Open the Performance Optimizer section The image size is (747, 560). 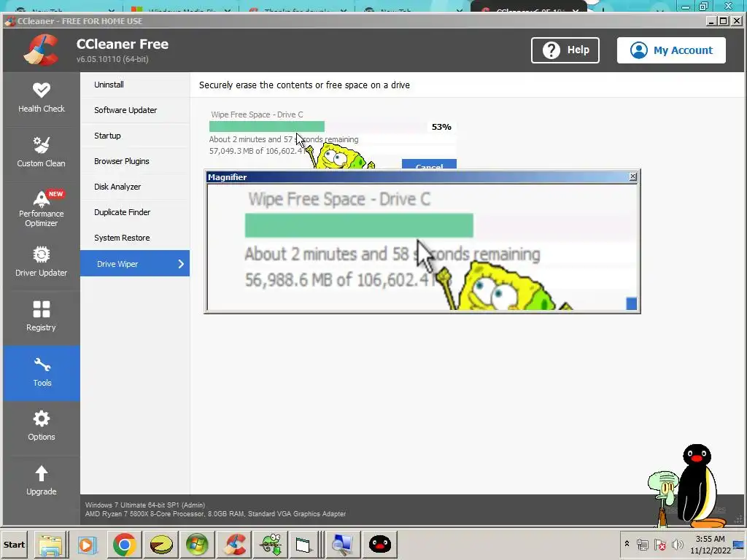(42, 208)
